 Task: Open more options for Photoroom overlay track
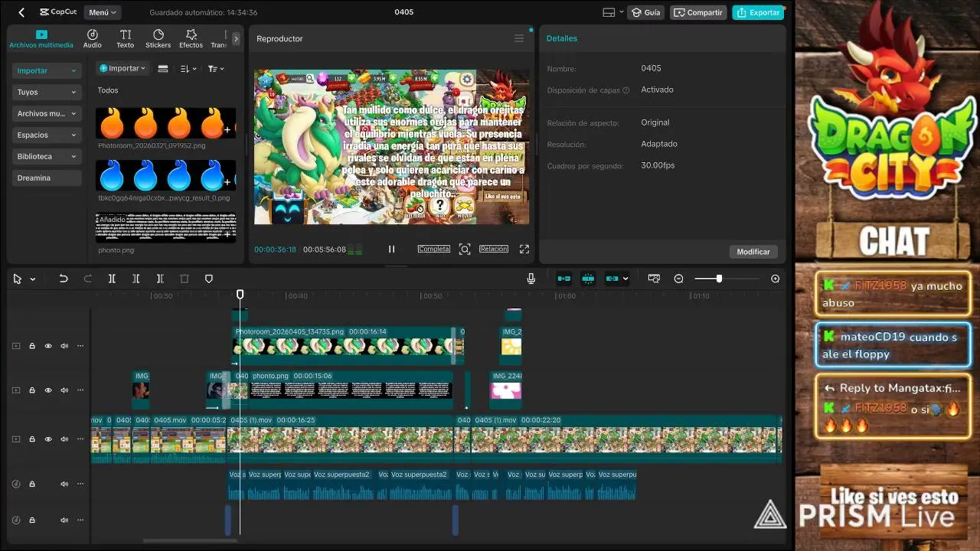coord(80,347)
